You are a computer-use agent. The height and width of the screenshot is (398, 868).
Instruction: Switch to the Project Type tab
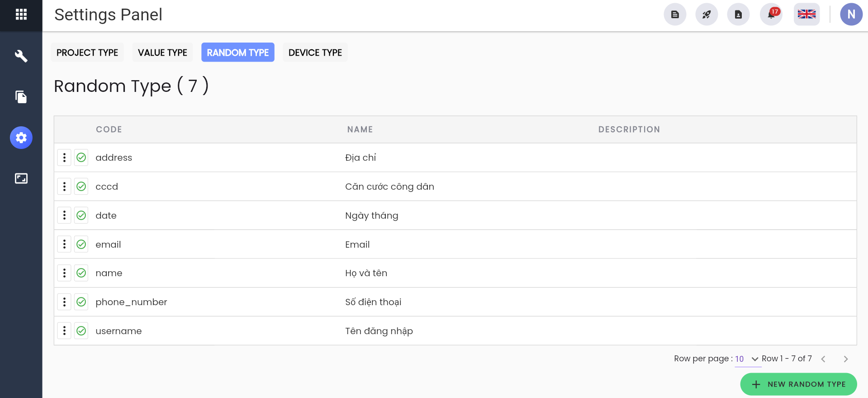pyautogui.click(x=87, y=53)
